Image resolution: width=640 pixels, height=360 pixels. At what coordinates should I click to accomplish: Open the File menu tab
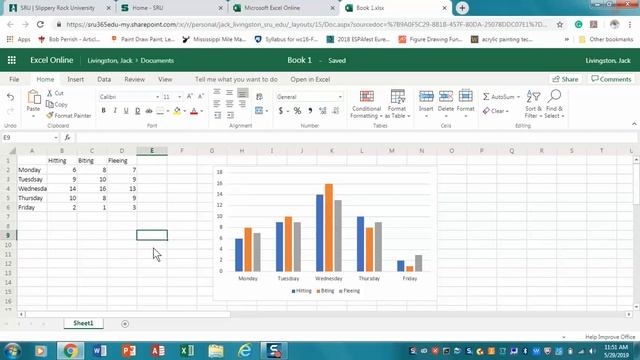[x=14, y=79]
